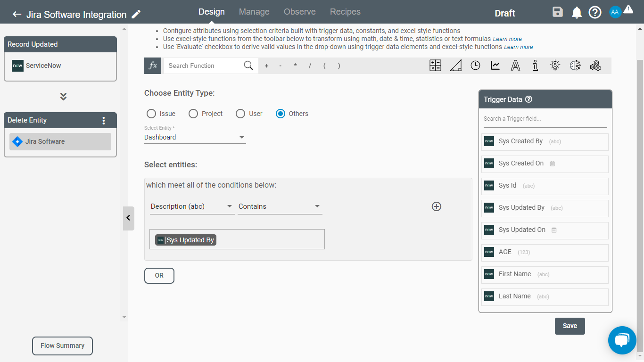Open the brain AI functions icon
The width and height of the screenshot is (644, 362).
[575, 66]
